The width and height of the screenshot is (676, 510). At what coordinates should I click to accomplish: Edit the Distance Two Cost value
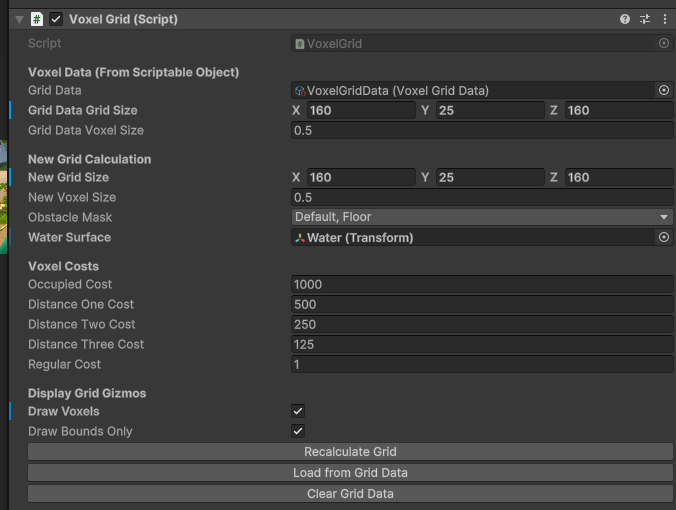click(482, 324)
